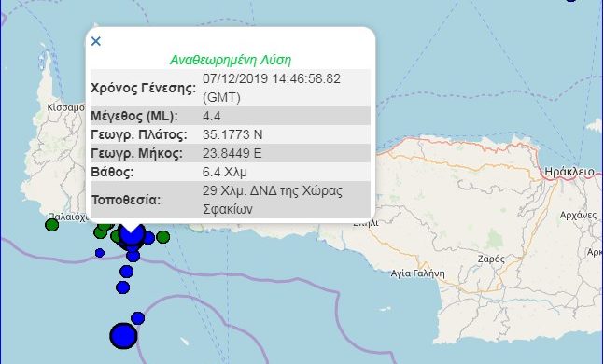Select the blue marker between the selected epicenter and the rightmost green marker
This screenshot has width=604, height=364.
[149, 238]
